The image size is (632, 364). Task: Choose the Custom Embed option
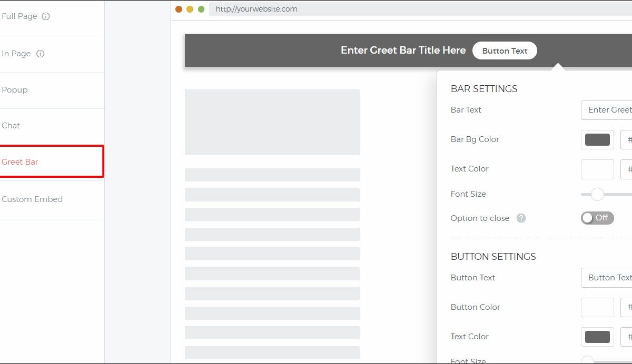pos(32,199)
